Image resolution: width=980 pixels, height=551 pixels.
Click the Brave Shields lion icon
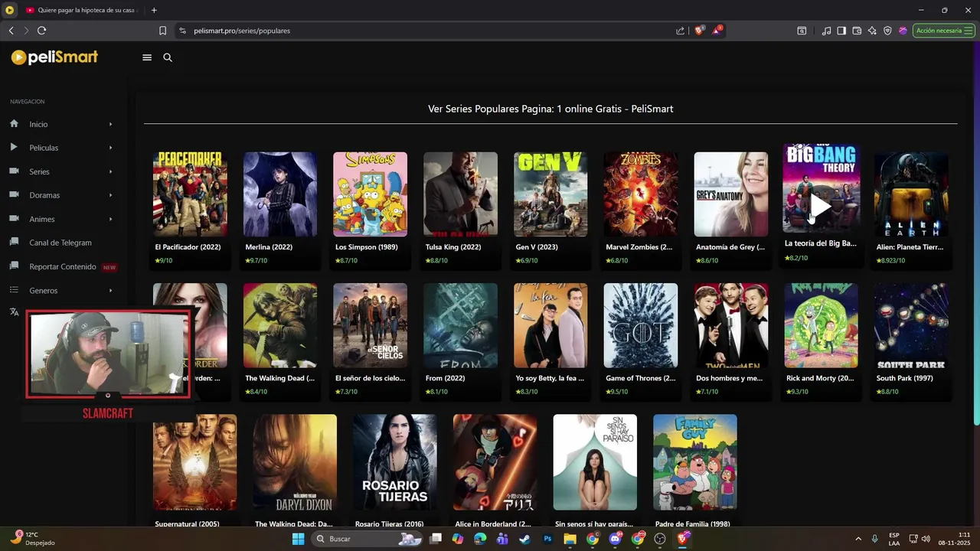699,31
